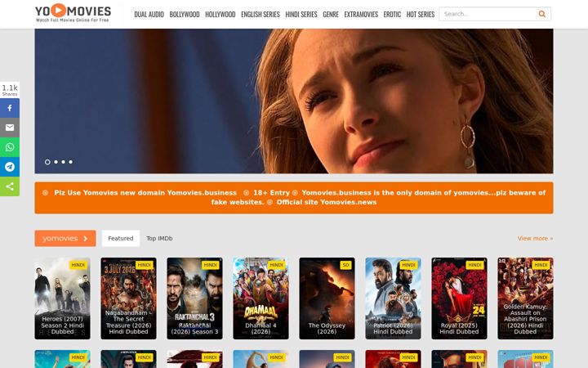Image resolution: width=588 pixels, height=368 pixels.
Task: Switch to the Top IMDb tab
Action: point(159,239)
